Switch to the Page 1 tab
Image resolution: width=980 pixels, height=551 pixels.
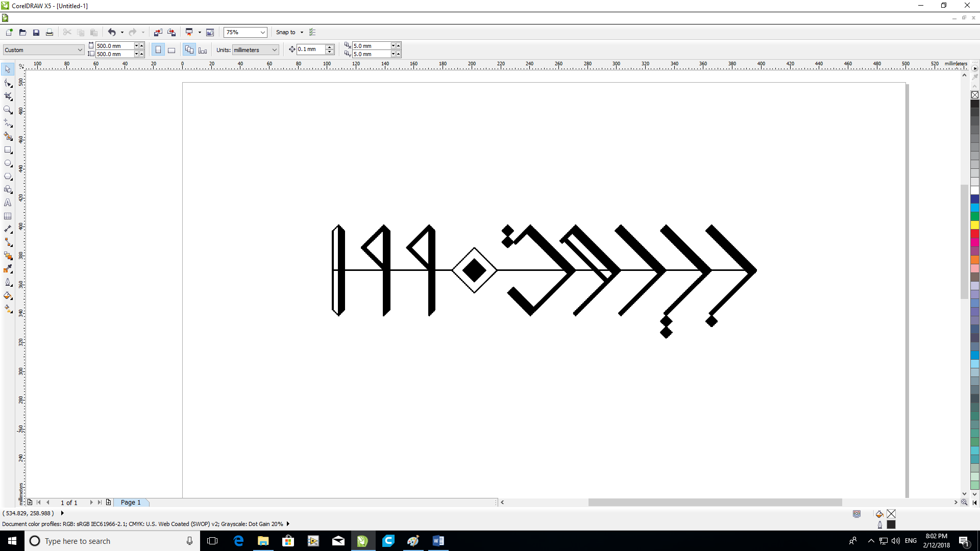click(131, 503)
